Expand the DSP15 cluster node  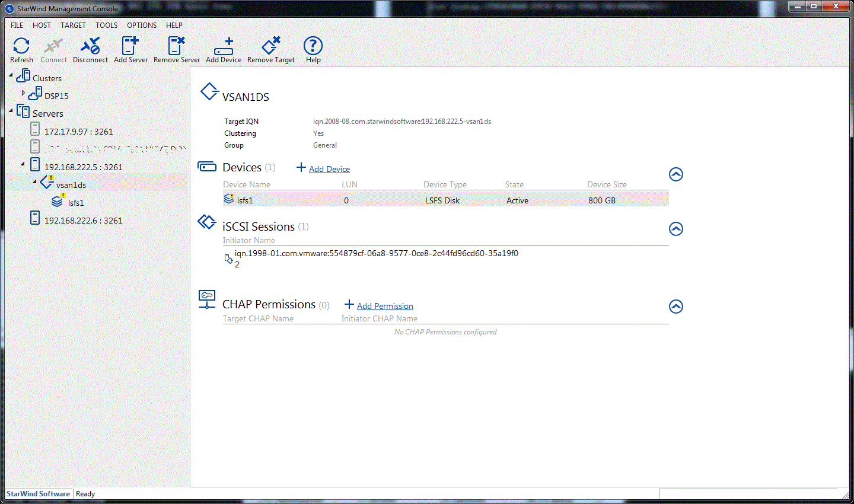coord(23,93)
